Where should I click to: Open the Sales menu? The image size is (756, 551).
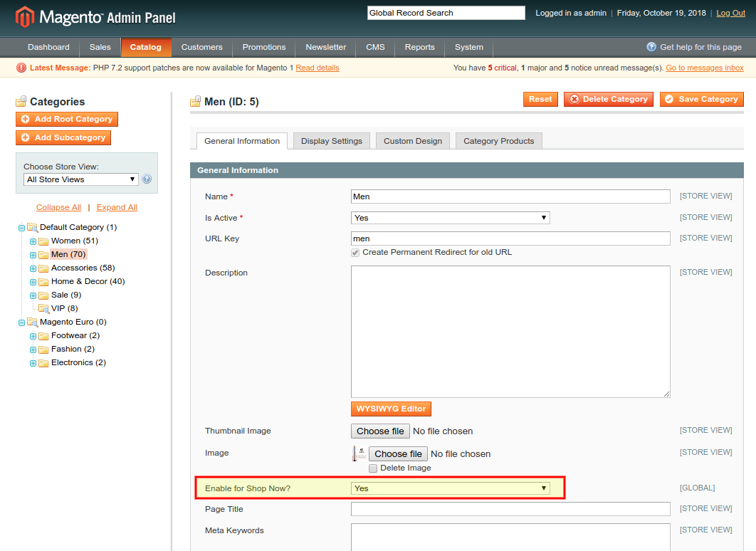(x=100, y=47)
